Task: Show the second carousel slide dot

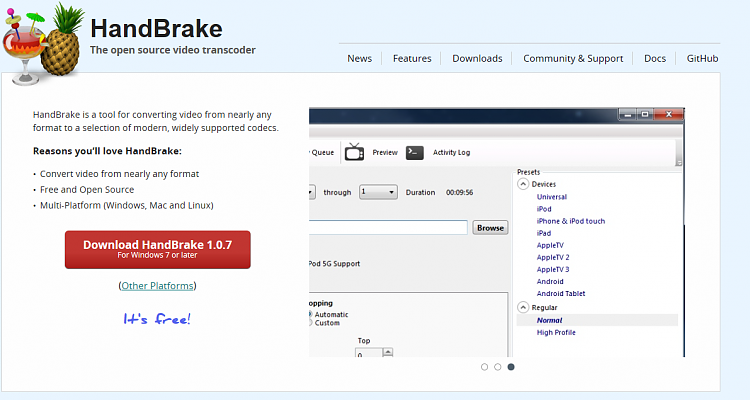Action: click(498, 367)
